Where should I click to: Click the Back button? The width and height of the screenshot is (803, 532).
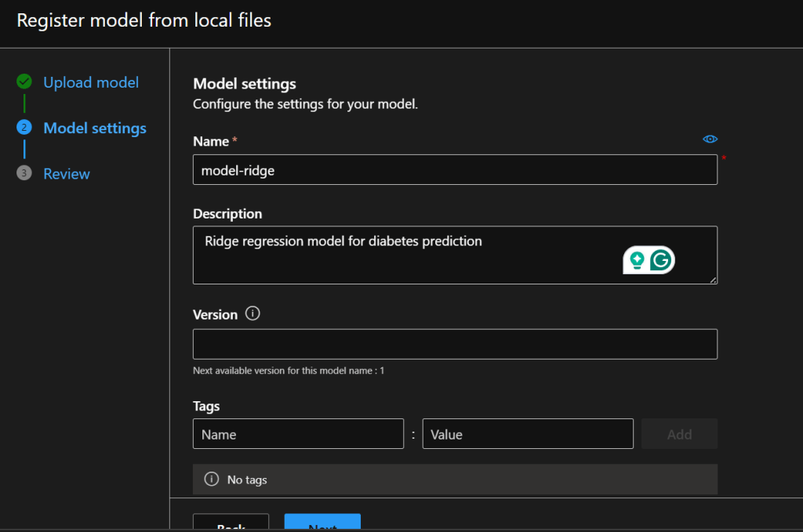(x=231, y=523)
